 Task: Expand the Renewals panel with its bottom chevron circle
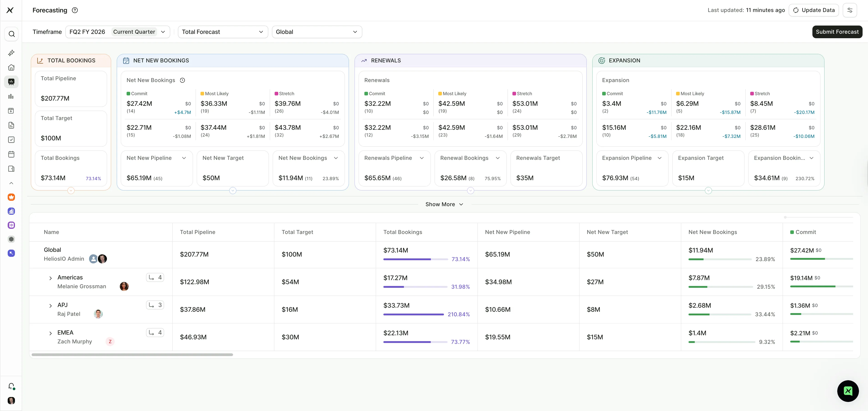470,191
